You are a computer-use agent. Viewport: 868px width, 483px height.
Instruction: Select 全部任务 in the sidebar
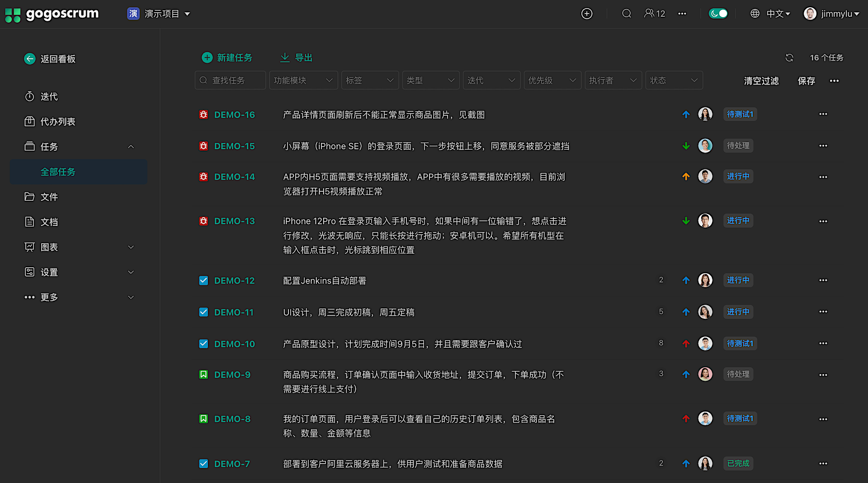(x=58, y=172)
